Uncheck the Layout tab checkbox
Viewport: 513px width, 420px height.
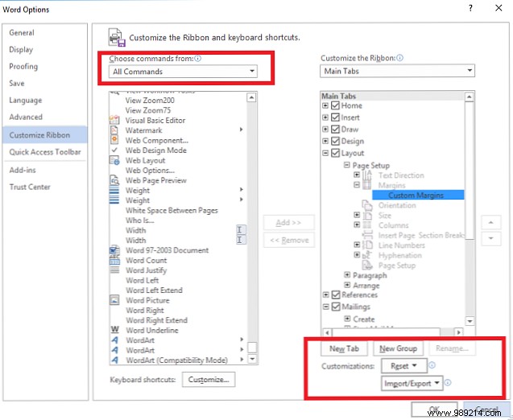click(335, 153)
